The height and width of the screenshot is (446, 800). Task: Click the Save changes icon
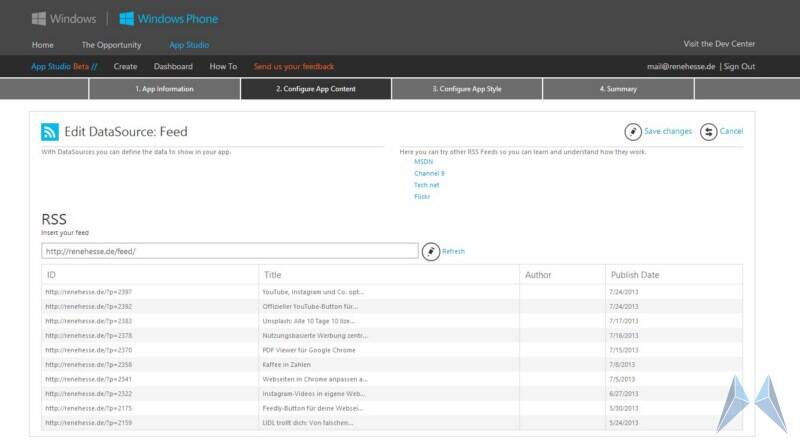click(x=632, y=131)
